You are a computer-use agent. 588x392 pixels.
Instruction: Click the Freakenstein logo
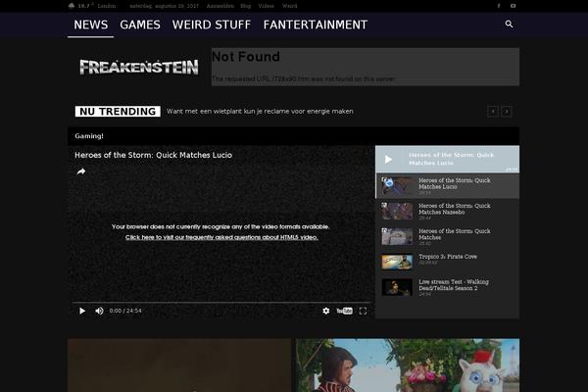[139, 68]
